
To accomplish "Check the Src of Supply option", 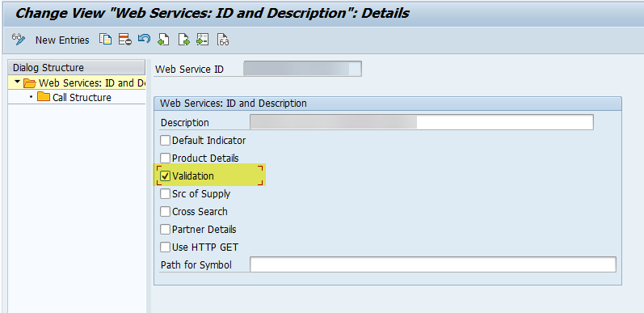I will (x=165, y=194).
